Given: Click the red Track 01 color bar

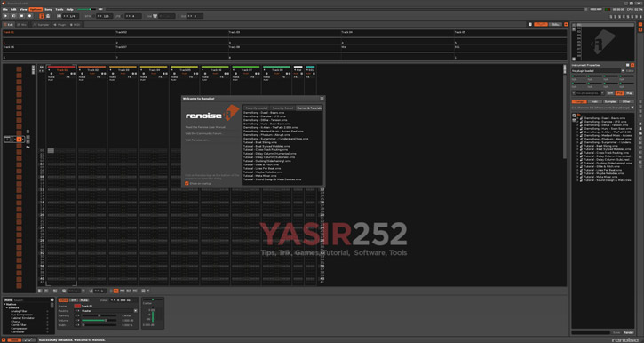Looking at the screenshot, I should pos(61,67).
